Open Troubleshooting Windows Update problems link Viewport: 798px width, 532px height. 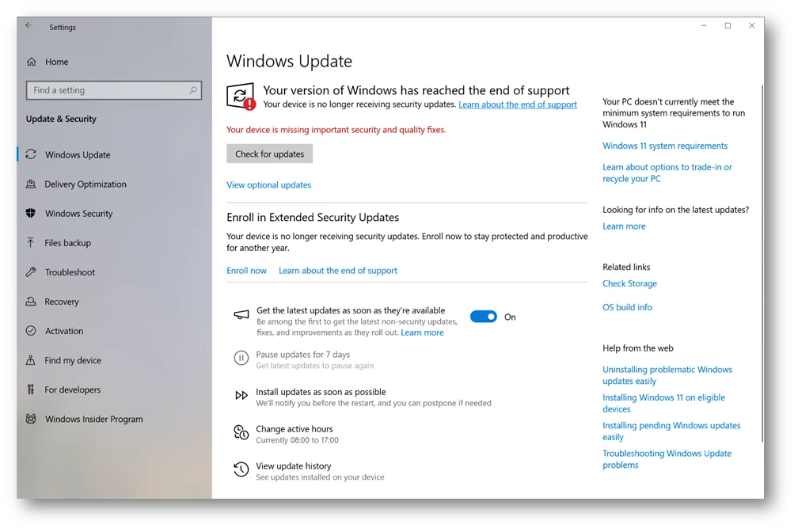(667, 459)
